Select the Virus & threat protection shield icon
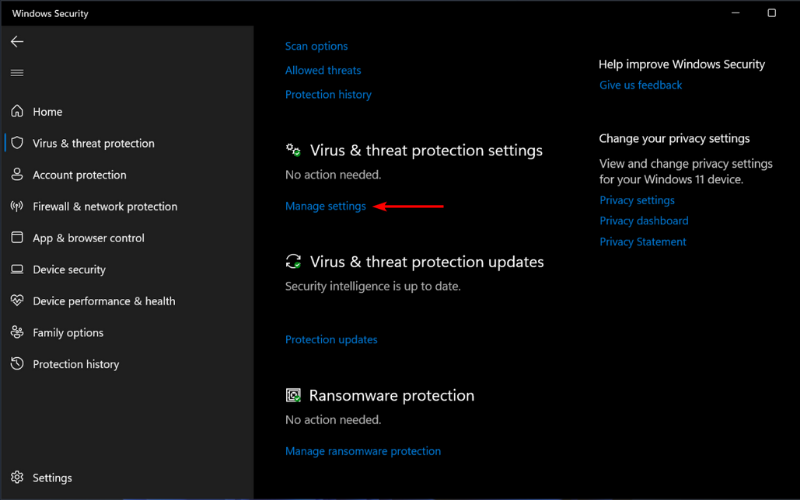The width and height of the screenshot is (800, 500). pyautogui.click(x=17, y=143)
